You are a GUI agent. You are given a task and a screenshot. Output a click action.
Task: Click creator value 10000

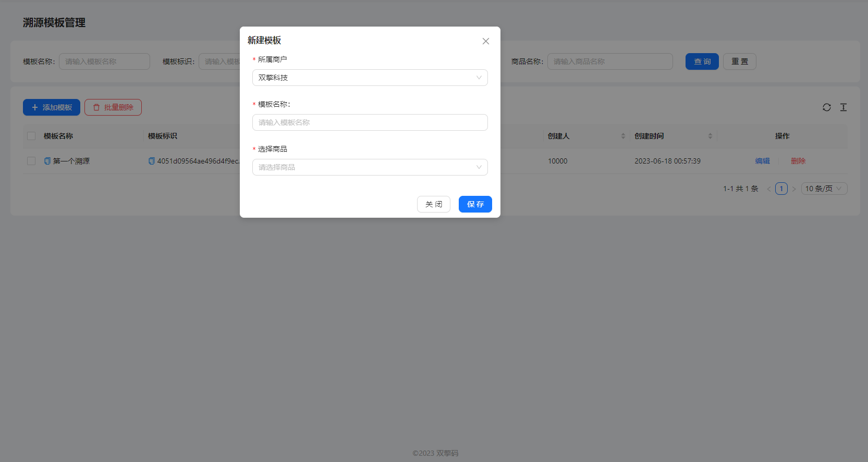[x=557, y=161]
